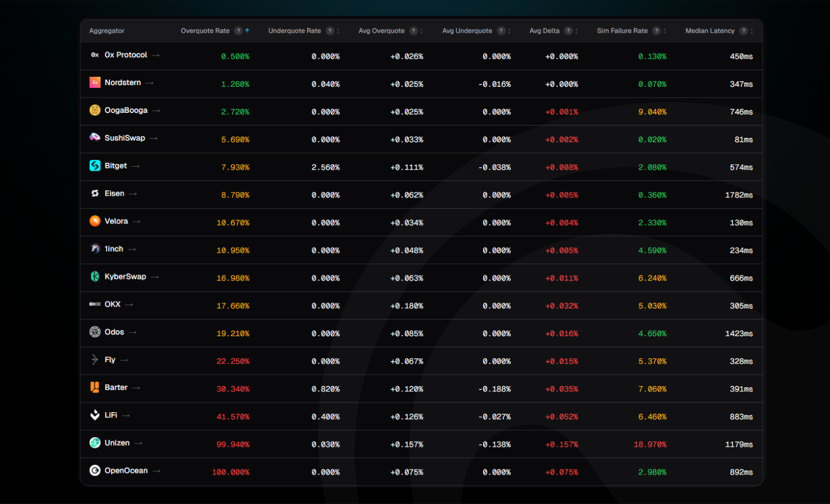This screenshot has width=830, height=504.
Task: Sort table by Overquote Rate header
Action: [x=205, y=31]
